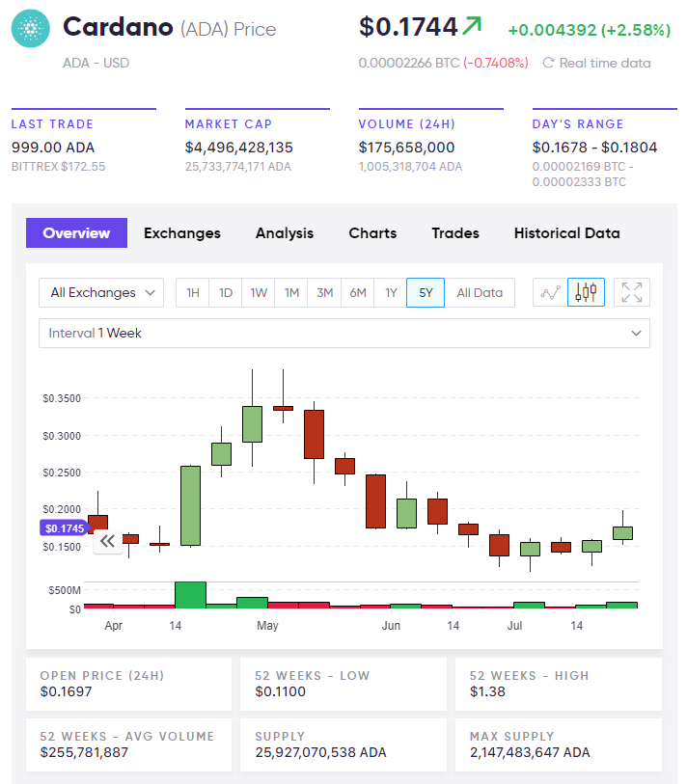Image resolution: width=687 pixels, height=784 pixels.
Task: Click the green price-up arrow
Action: coord(472,27)
